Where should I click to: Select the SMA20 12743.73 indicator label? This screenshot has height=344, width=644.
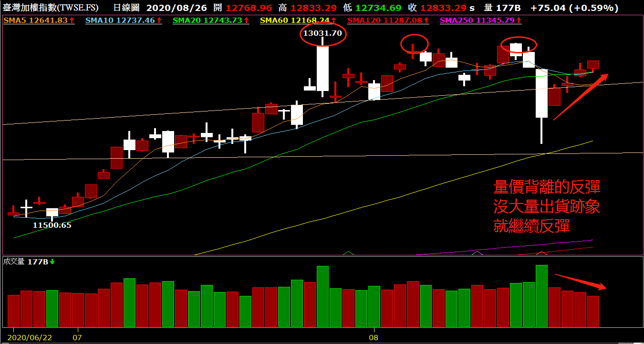(211, 20)
